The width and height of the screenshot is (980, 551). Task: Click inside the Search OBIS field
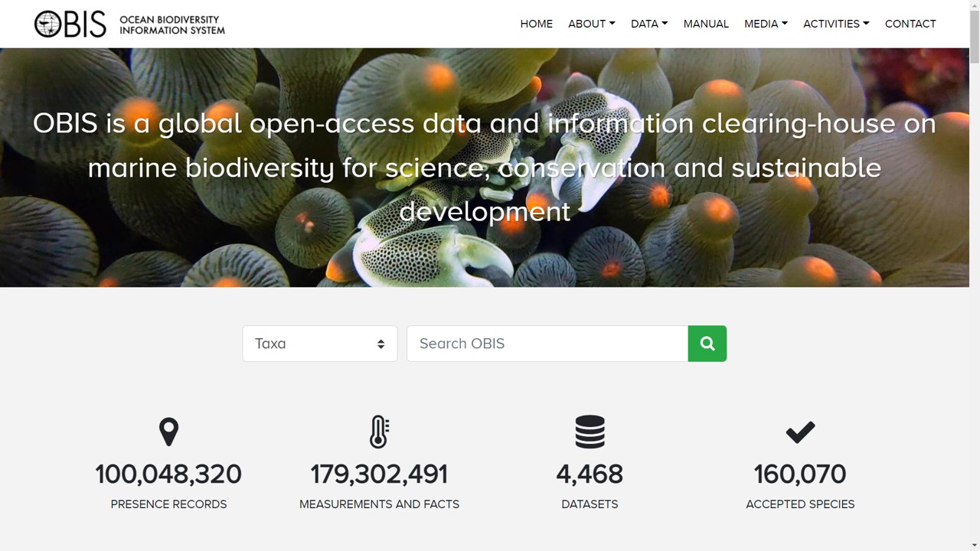click(547, 344)
